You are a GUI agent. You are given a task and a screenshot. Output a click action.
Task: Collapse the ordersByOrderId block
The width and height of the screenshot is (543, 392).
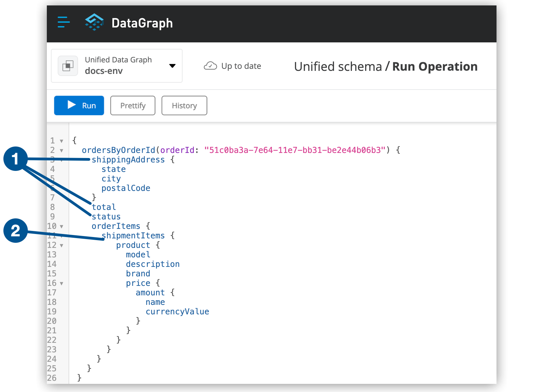pos(61,150)
